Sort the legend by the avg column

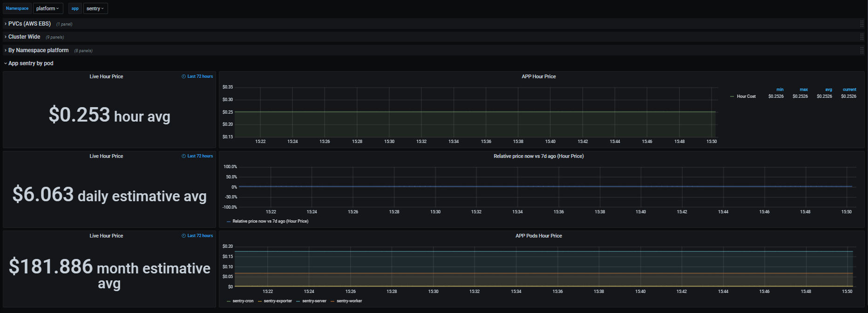tap(828, 89)
